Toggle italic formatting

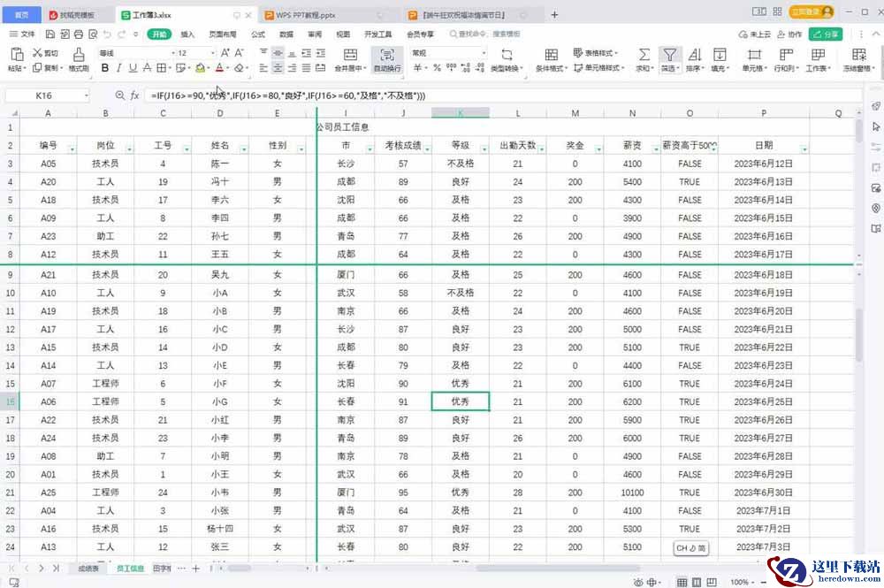pos(119,68)
